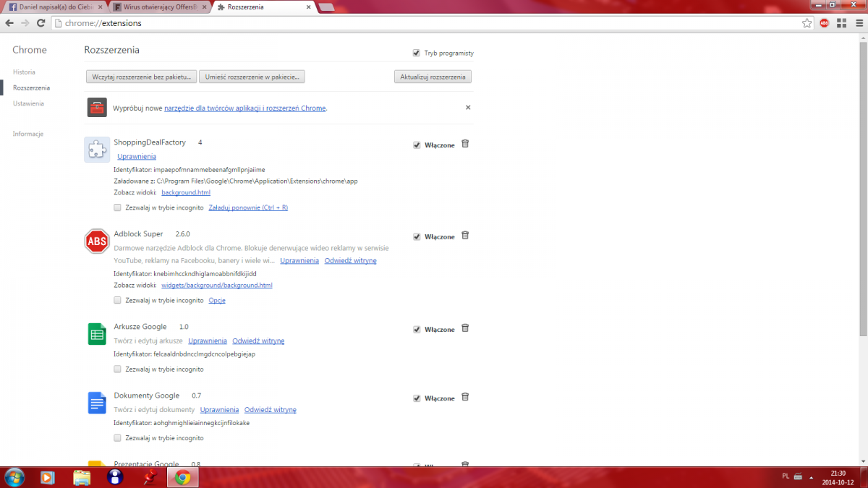Screen dimensions: 868x488
Task: Click the red toolbox developer tools icon
Action: click(97, 107)
